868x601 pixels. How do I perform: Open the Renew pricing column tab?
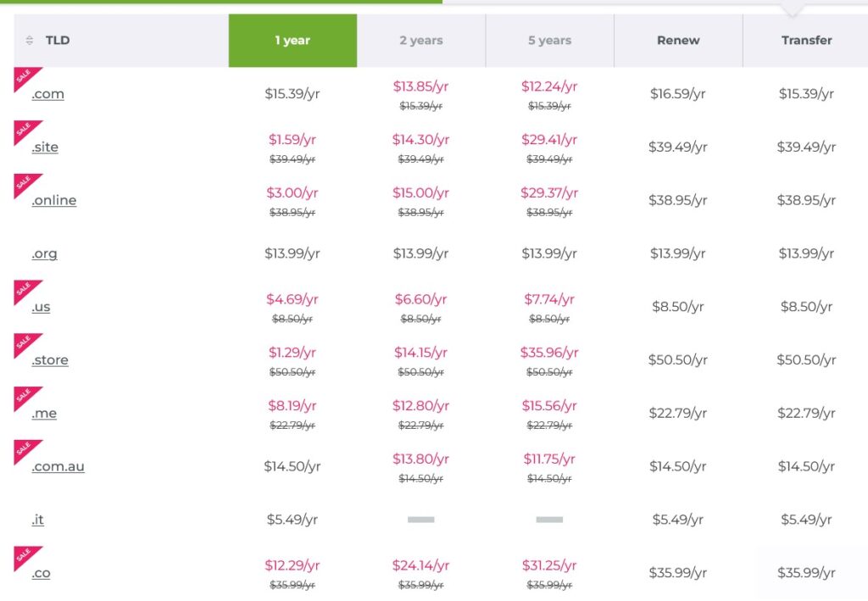click(678, 41)
